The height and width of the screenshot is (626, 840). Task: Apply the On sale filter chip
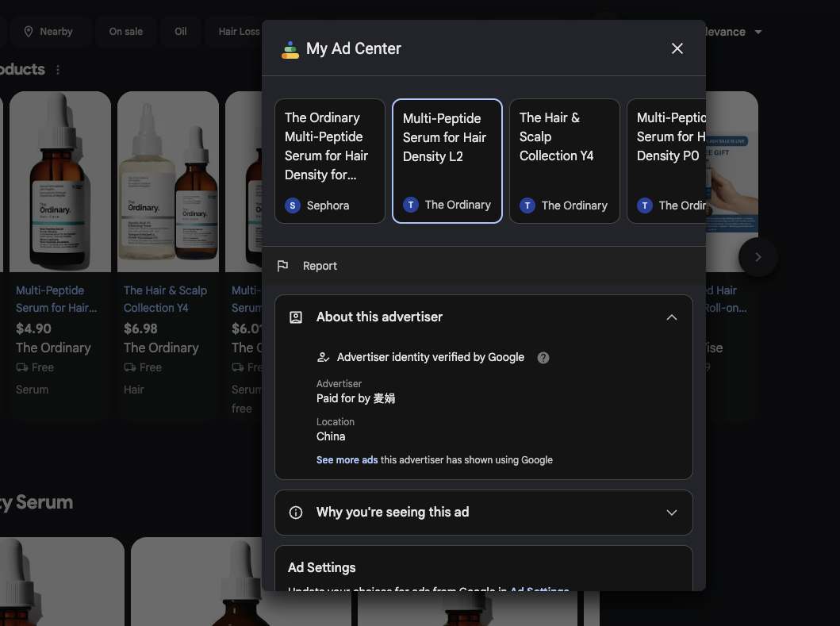[x=126, y=32]
